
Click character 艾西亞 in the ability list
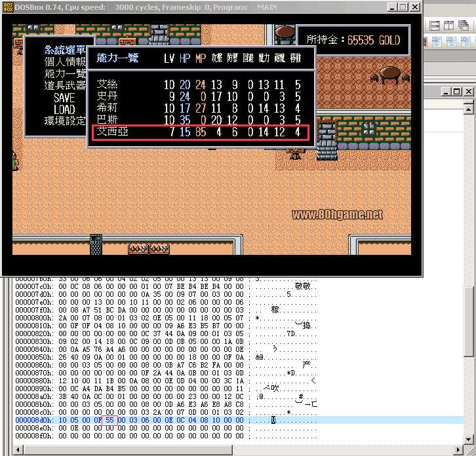pyautogui.click(x=112, y=132)
